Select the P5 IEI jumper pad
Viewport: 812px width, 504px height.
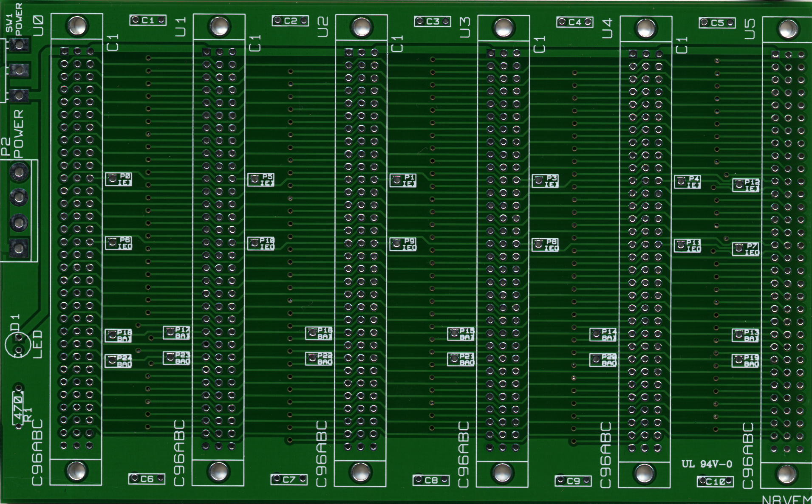261,180
